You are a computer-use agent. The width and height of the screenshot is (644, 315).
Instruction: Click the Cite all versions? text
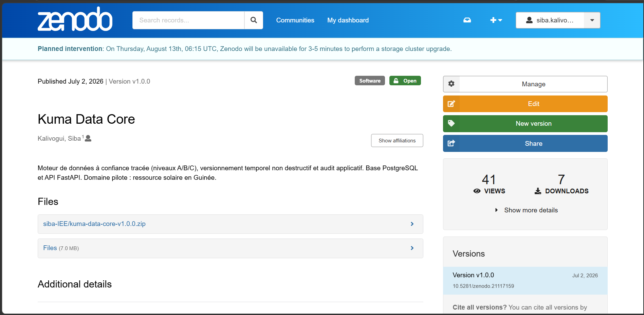tap(480, 308)
